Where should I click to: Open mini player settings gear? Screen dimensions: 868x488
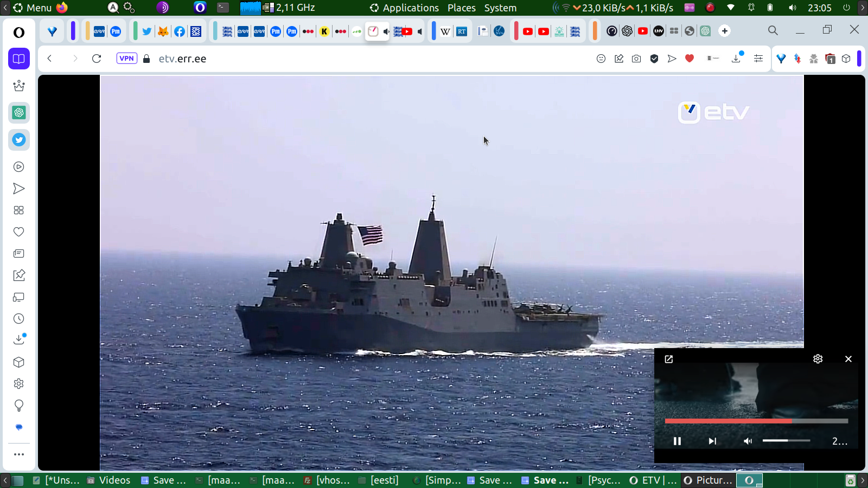pyautogui.click(x=818, y=359)
